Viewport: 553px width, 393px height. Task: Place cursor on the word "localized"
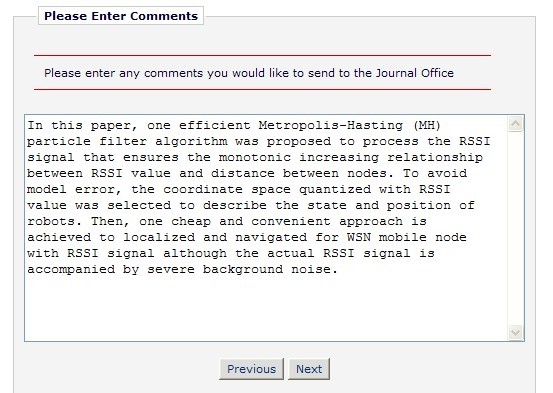(x=159, y=237)
